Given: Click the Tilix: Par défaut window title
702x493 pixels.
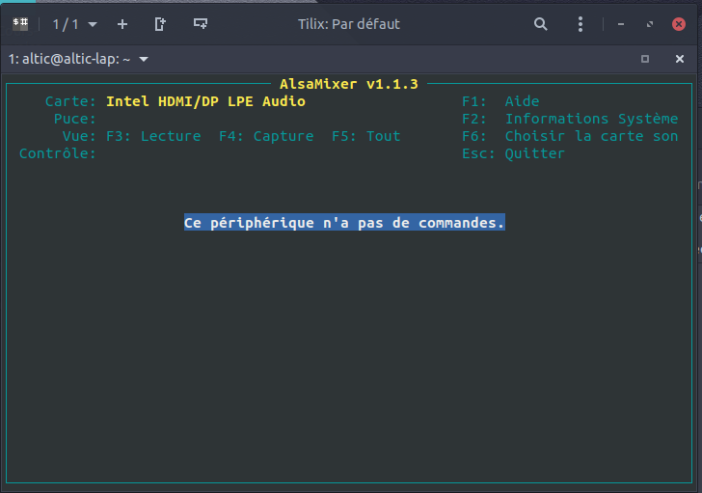Looking at the screenshot, I should 349,24.
